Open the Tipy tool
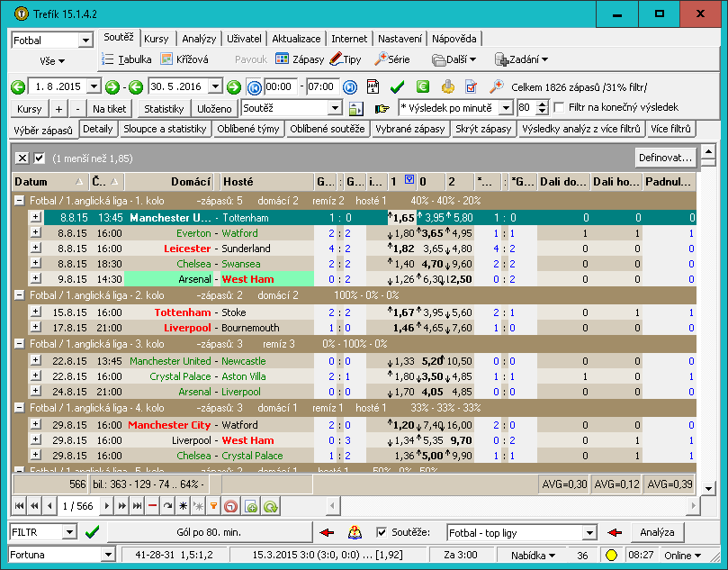This screenshot has width=728, height=570. point(345,59)
